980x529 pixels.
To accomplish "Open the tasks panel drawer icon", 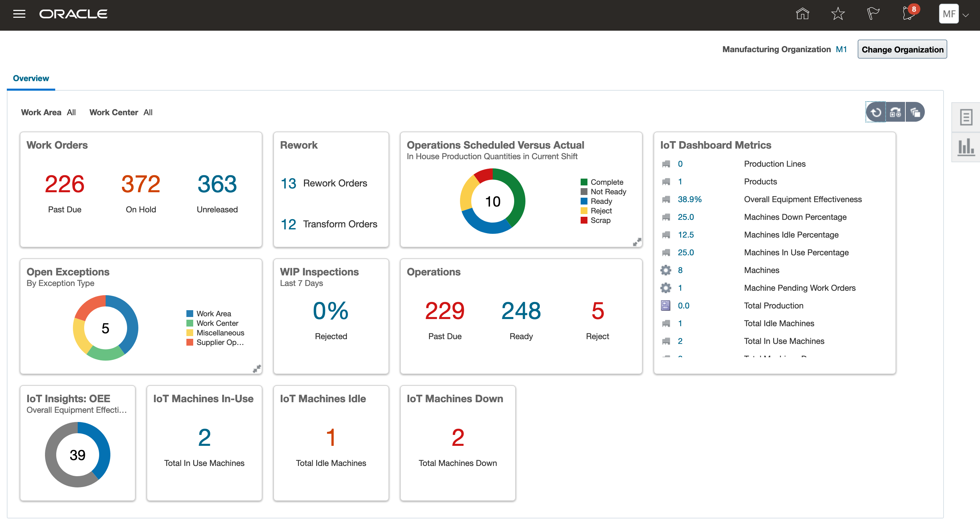I will point(966,117).
